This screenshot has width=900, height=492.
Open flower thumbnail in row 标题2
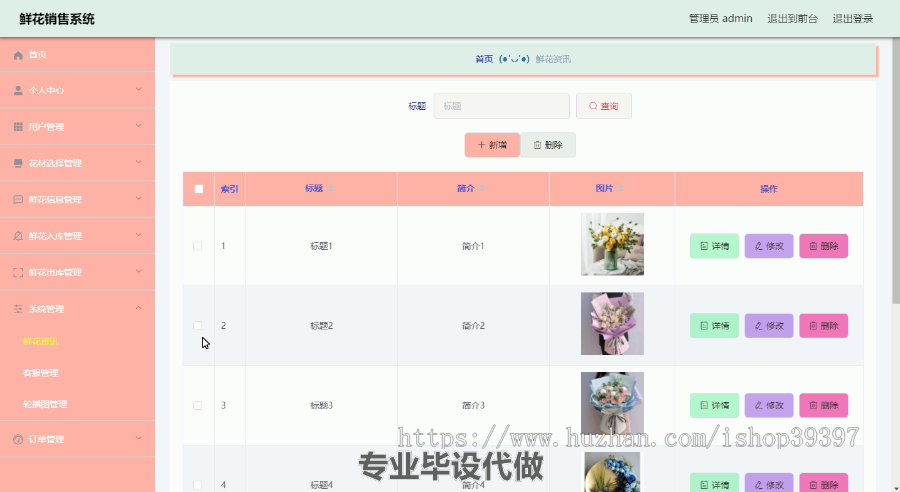click(612, 324)
